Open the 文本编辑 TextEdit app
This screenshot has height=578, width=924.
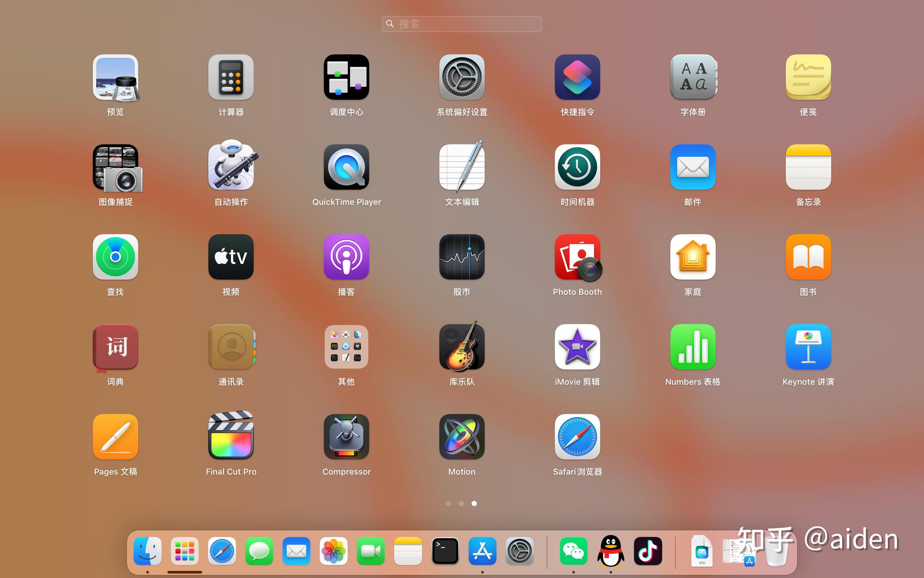(462, 166)
